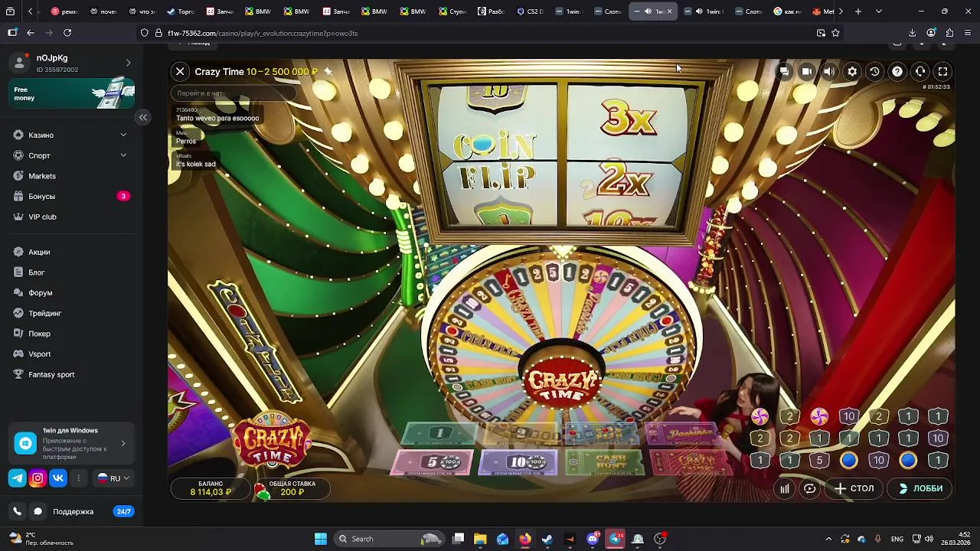Expand the Спорт menu section
Image resolution: width=980 pixels, height=551 pixels.
tap(71, 155)
